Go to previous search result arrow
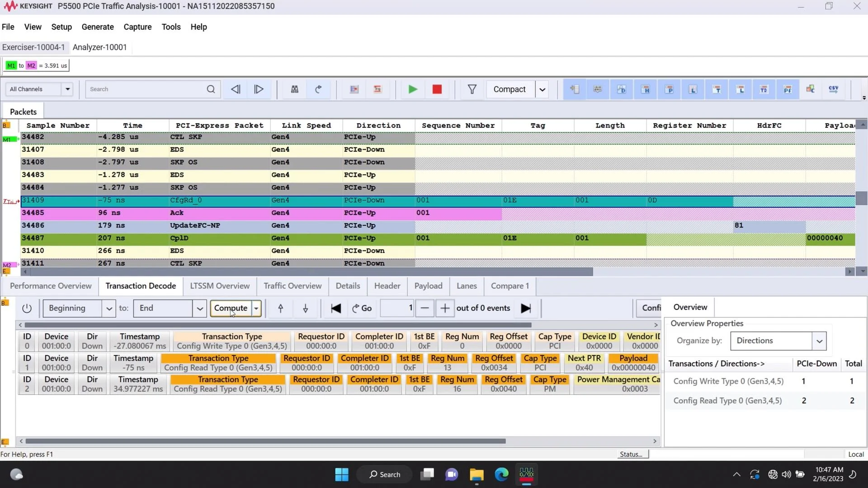The width and height of the screenshot is (868, 488). click(236, 89)
